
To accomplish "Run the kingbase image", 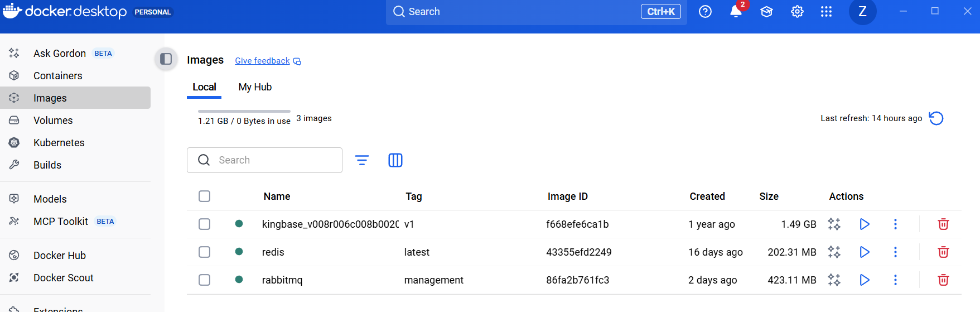I will pyautogui.click(x=865, y=224).
